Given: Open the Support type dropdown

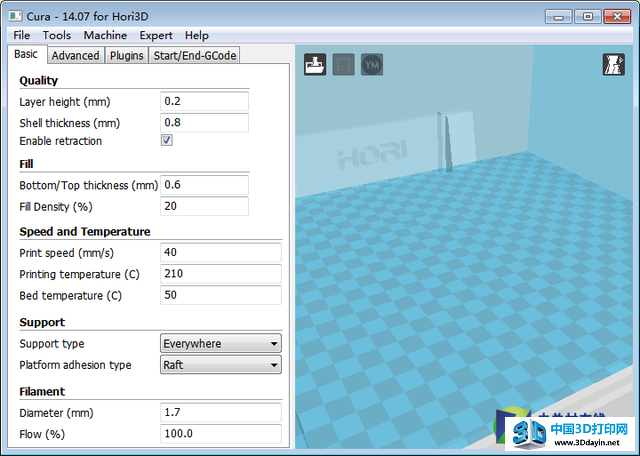Looking at the screenshot, I should (x=221, y=343).
